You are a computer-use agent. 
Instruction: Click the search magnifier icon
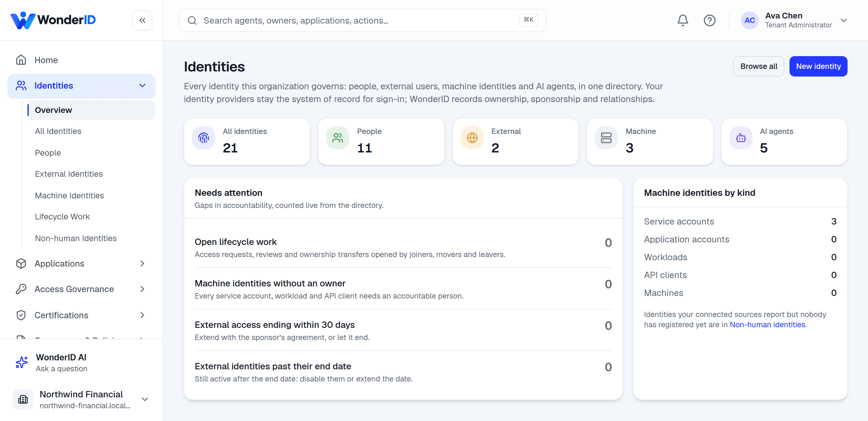(x=192, y=20)
